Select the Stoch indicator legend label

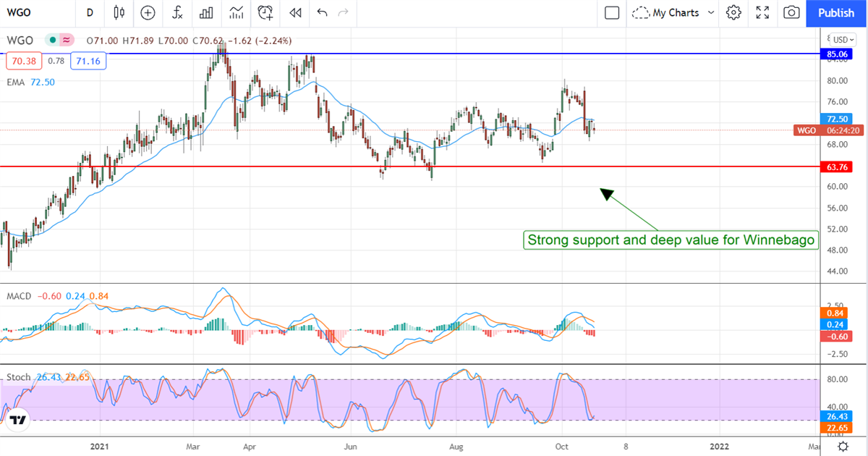tap(19, 377)
